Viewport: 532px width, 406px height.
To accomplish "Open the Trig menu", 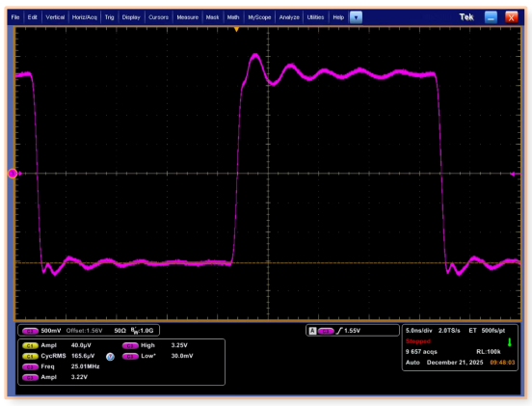I will [x=109, y=17].
